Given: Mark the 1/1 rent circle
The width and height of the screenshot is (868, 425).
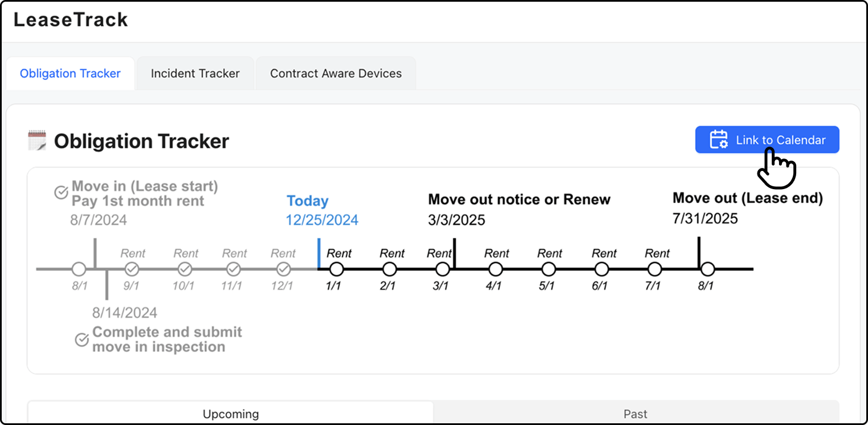Looking at the screenshot, I should pos(336,269).
